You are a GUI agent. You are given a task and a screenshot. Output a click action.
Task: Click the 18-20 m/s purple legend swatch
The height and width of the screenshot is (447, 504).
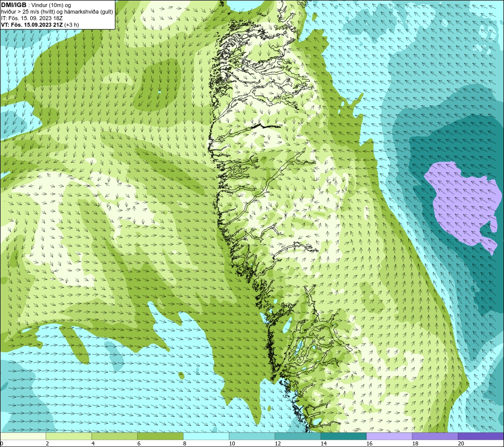435,436
